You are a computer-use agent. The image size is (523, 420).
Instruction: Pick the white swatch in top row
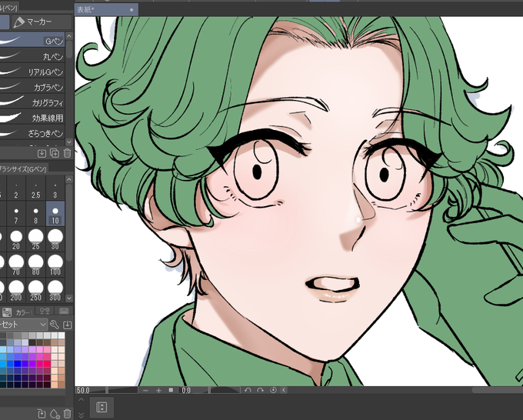click(62, 335)
